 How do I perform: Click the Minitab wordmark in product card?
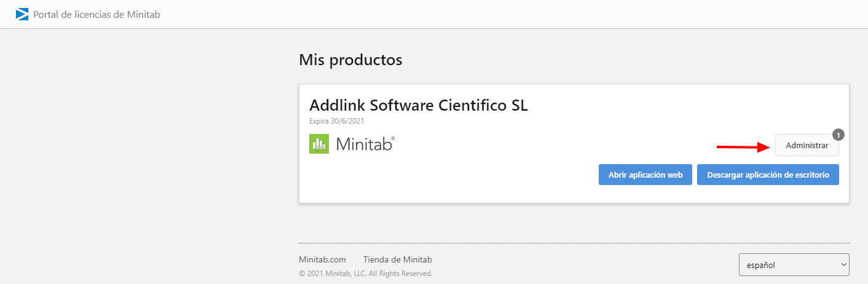click(364, 144)
